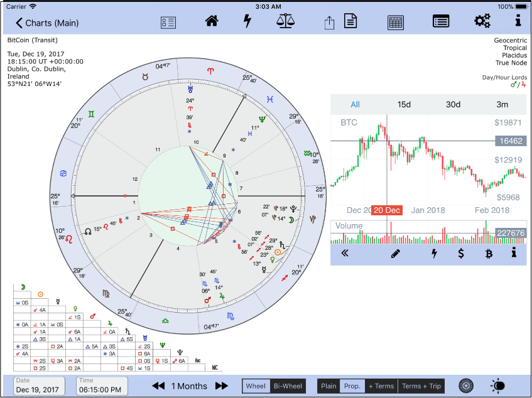Open the home icon in top toolbar
The width and height of the screenshot is (532, 398).
click(212, 21)
